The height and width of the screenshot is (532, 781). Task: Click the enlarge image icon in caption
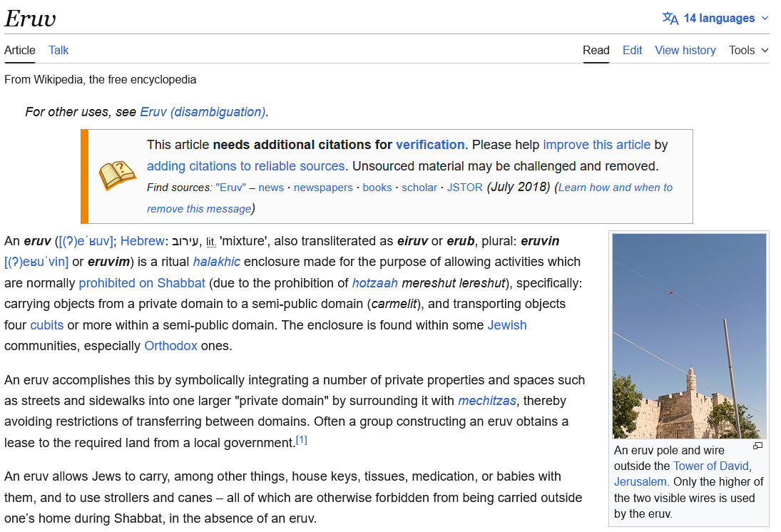[757, 446]
